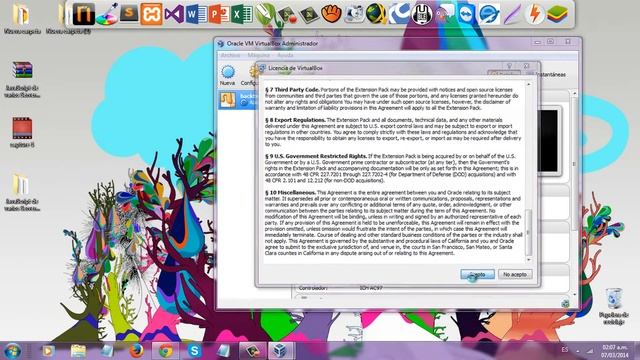The height and width of the screenshot is (360, 640).
Task: Click the No acepto button
Action: [x=515, y=274]
